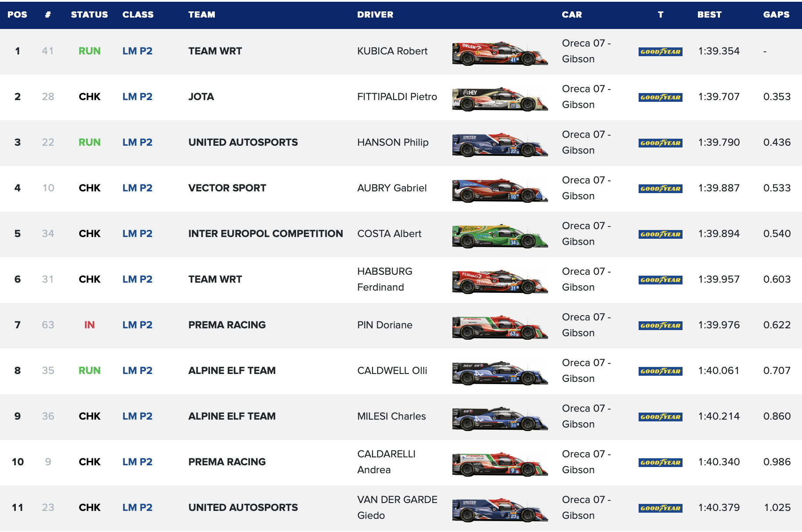Viewport: 802px width, 532px height.
Task: Click the TEAM WRT name in KUBICA row
Action: (x=215, y=51)
